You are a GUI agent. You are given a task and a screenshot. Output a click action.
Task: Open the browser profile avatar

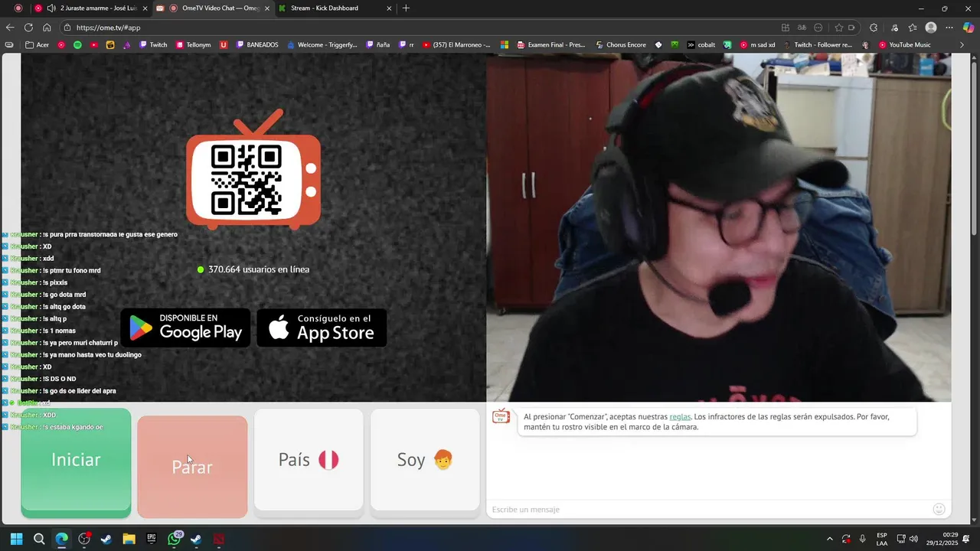(x=931, y=28)
